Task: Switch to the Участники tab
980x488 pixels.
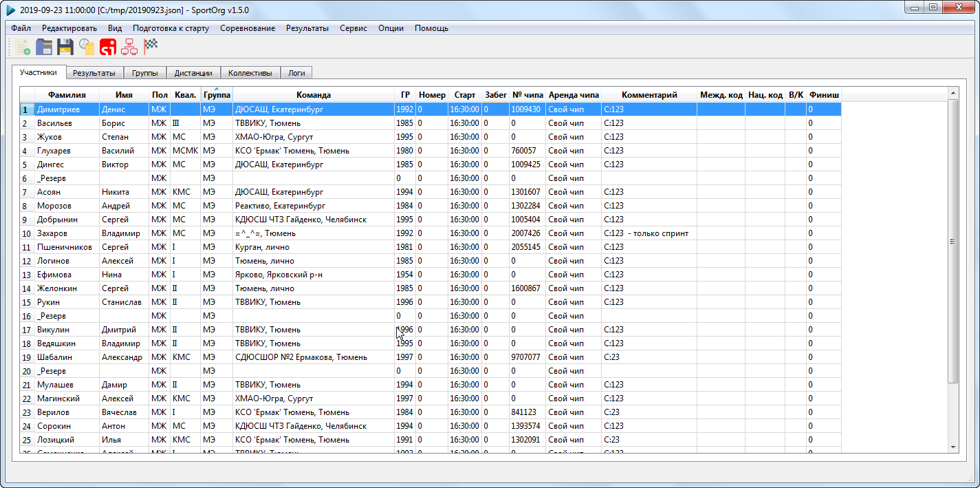Action: click(39, 72)
